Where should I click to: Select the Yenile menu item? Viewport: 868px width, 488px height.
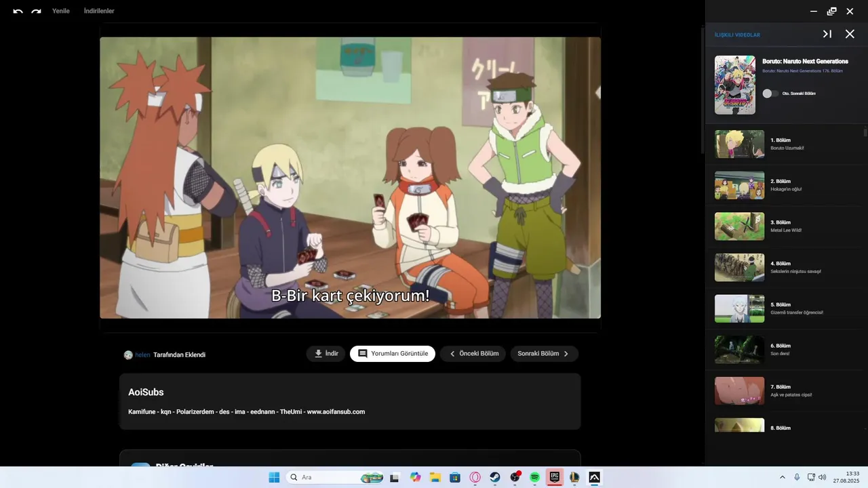point(61,11)
